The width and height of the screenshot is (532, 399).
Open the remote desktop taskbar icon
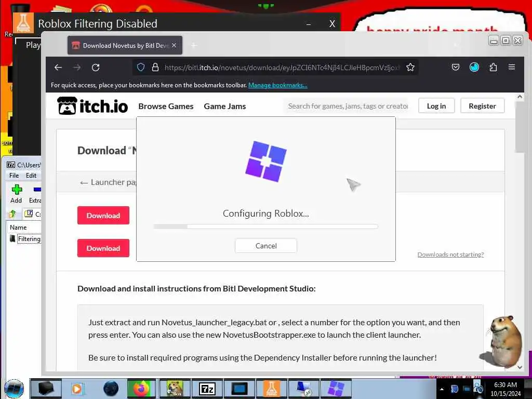tap(303, 389)
